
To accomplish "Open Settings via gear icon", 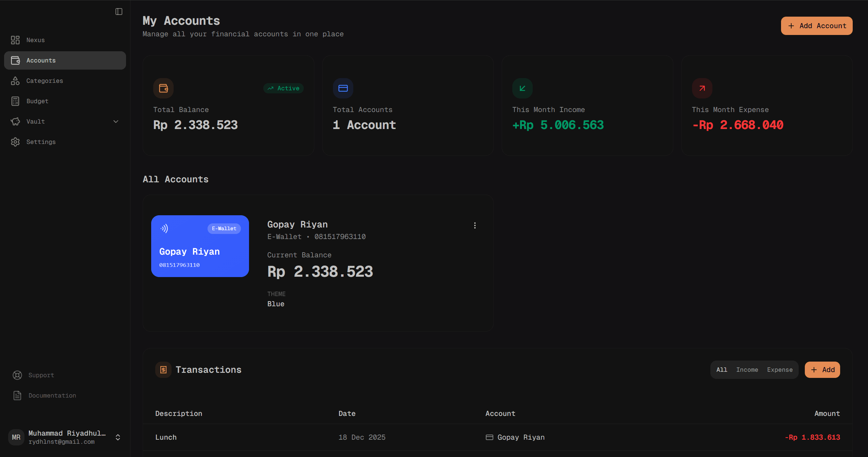I will pyautogui.click(x=15, y=142).
